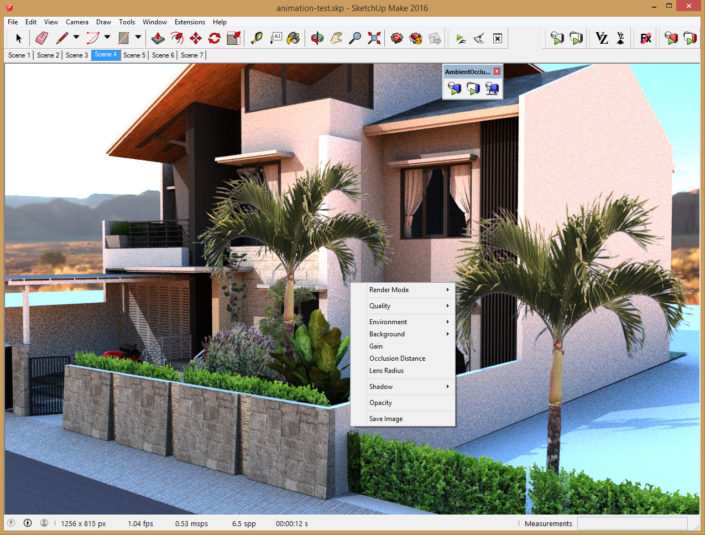Image resolution: width=705 pixels, height=535 pixels.
Task: Click the Orbit camera tool
Action: 318,38
